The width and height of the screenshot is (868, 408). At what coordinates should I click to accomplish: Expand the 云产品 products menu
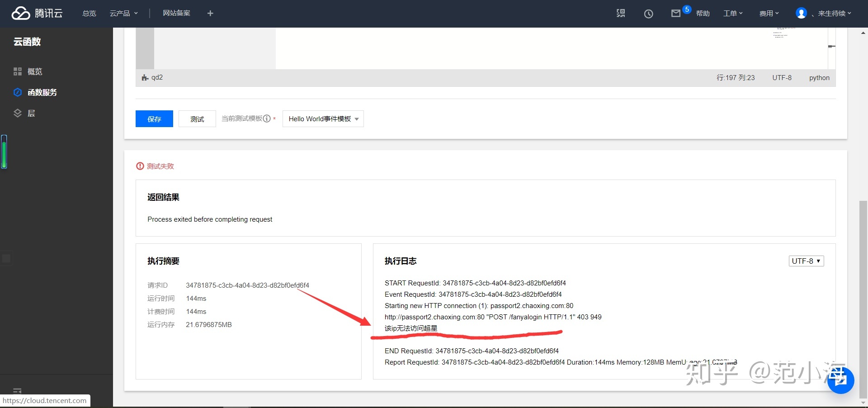click(x=123, y=14)
